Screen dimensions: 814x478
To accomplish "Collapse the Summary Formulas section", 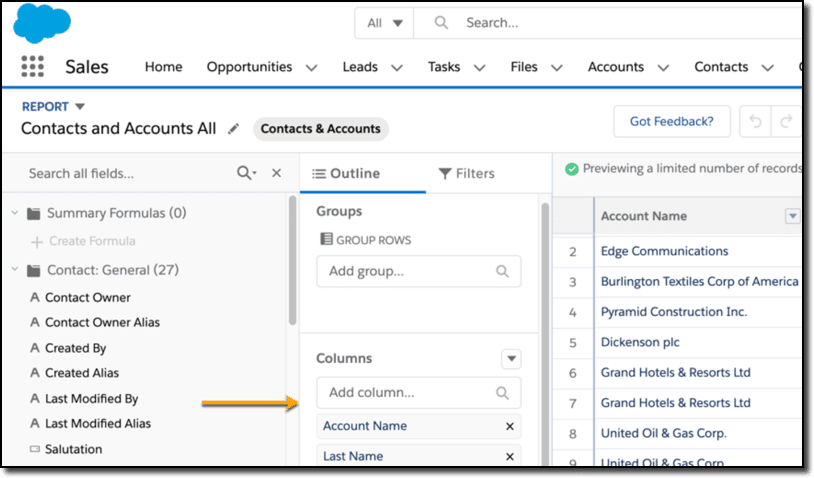I will coord(15,213).
